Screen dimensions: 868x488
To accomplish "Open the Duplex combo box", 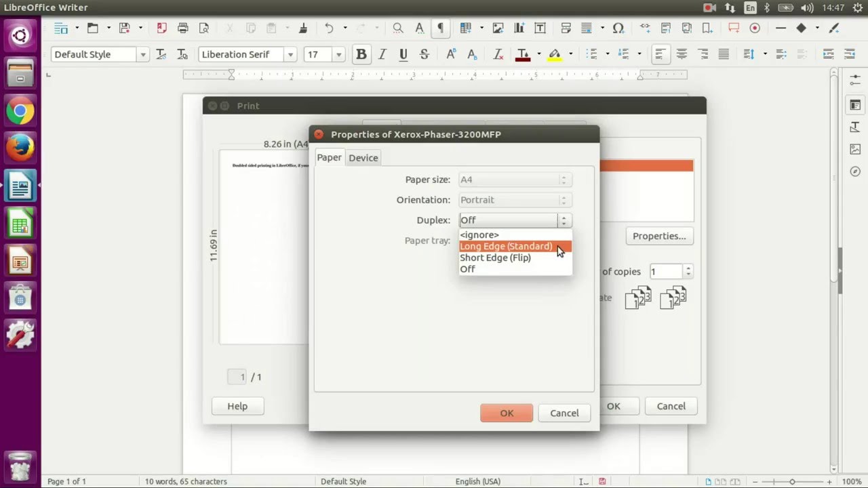I will 515,220.
